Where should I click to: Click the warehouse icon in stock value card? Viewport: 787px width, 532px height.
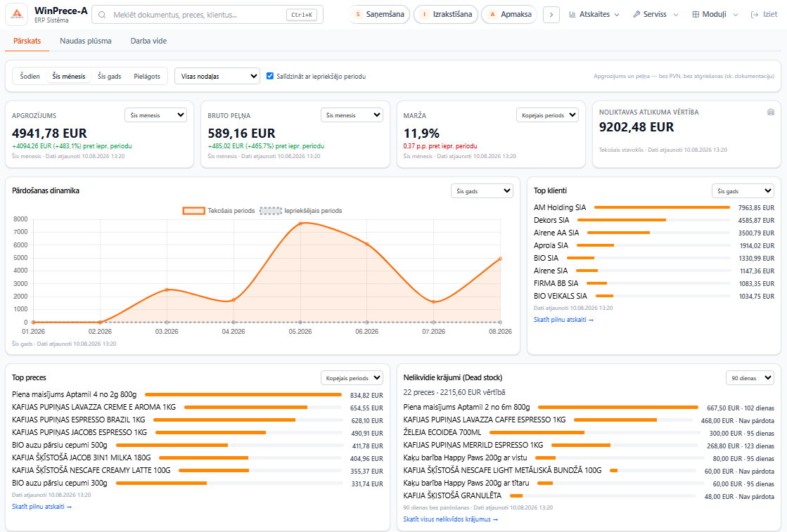(x=771, y=112)
